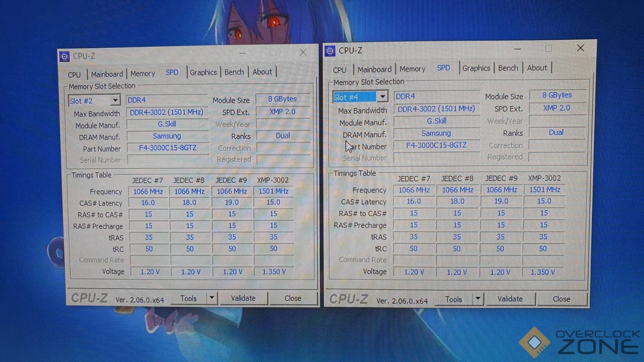Viewport: 644px width, 362px height.
Task: Open Memory tab in left CPU-Z window
Action: pos(143,73)
